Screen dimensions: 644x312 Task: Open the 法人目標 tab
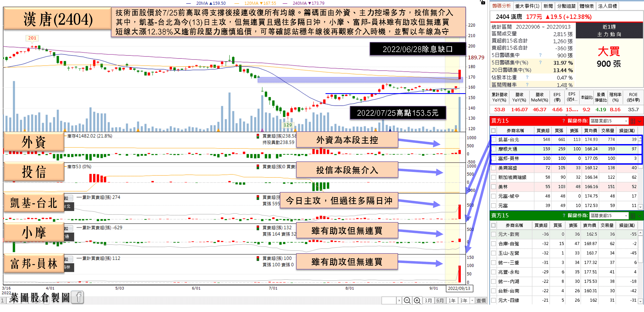[x=608, y=6]
